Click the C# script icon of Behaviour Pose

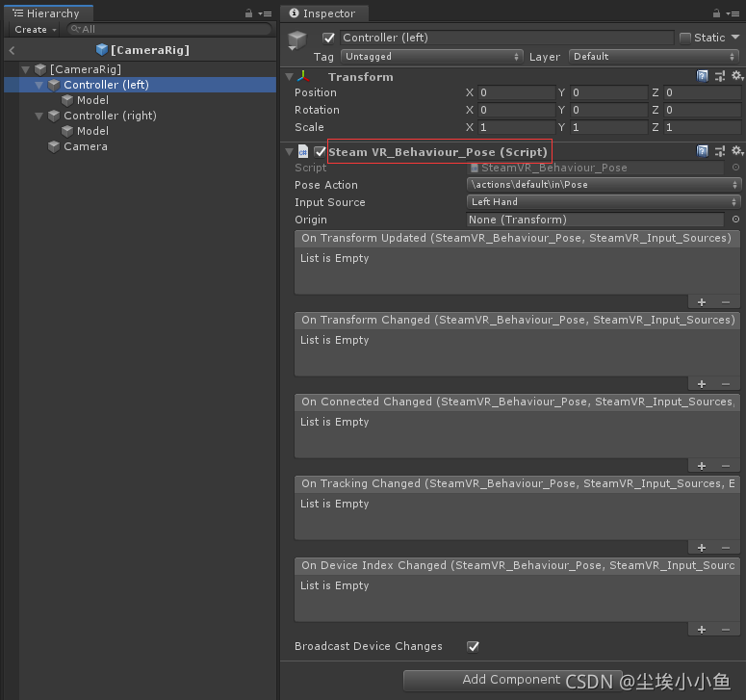[303, 152]
